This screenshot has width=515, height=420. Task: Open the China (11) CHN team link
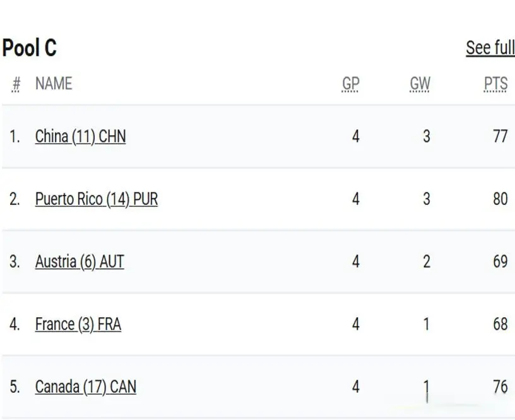(x=81, y=136)
